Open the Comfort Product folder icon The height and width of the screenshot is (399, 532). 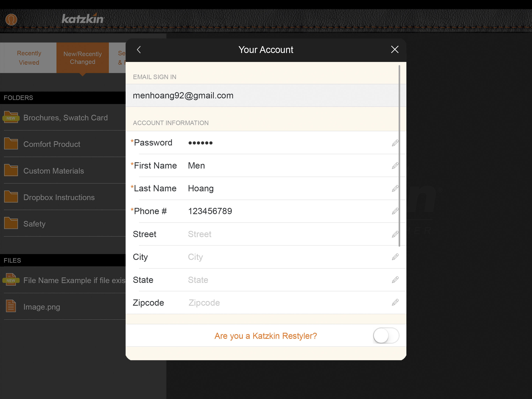[x=11, y=144]
